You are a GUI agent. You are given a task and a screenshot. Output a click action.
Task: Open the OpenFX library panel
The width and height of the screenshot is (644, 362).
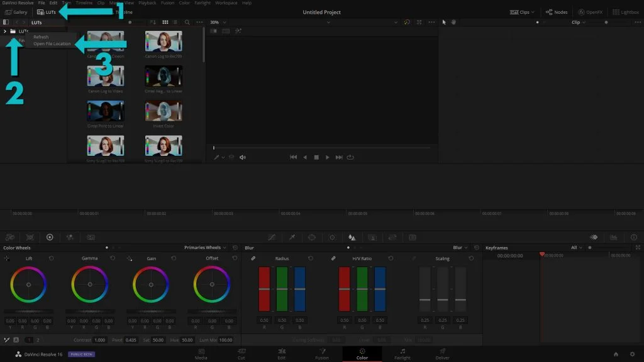[x=590, y=13]
